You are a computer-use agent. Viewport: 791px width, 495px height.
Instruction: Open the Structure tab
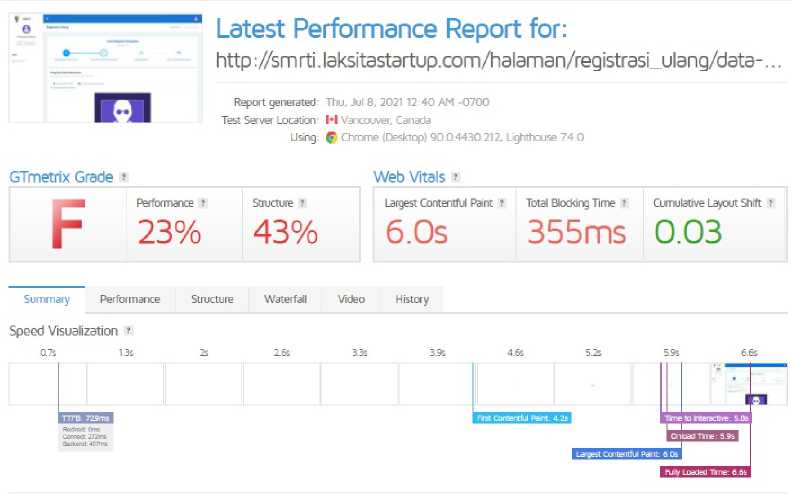click(212, 299)
